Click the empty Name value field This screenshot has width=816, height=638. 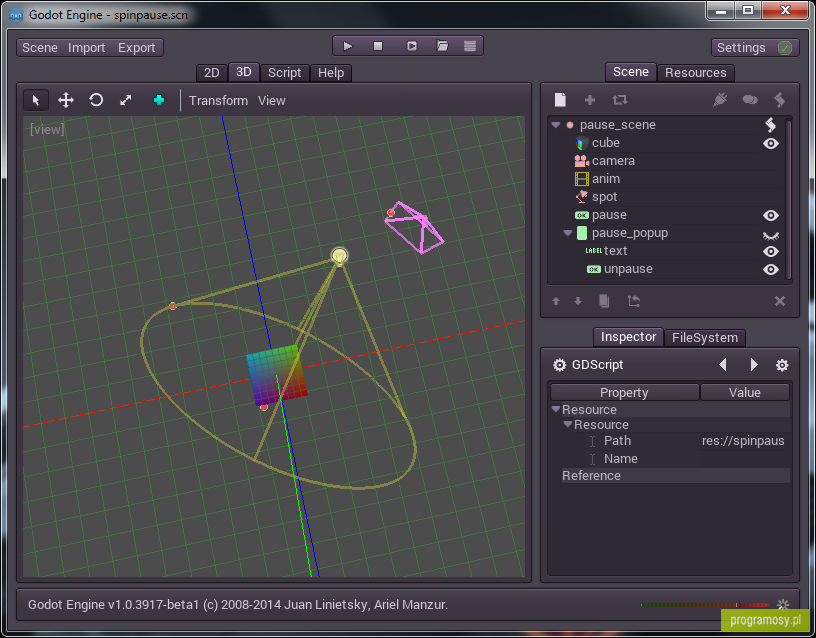pyautogui.click(x=744, y=458)
